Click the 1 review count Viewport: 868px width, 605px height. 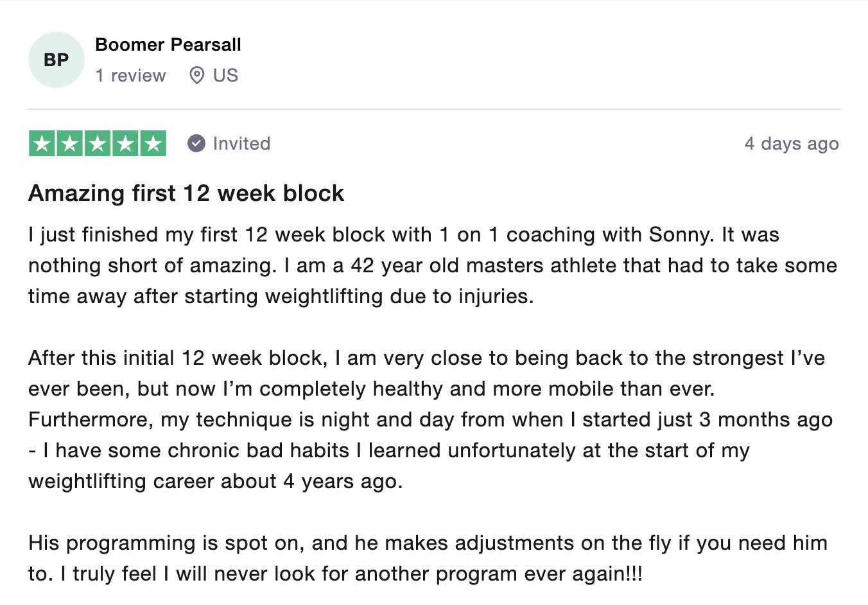131,75
